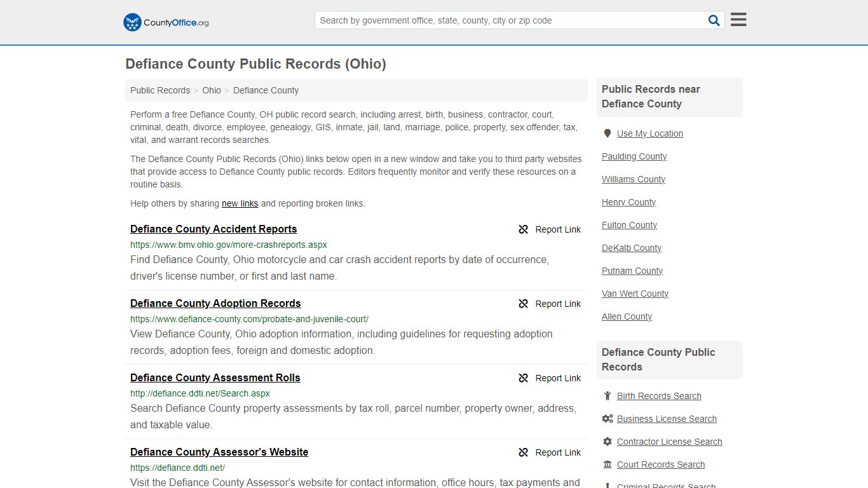The width and height of the screenshot is (868, 488).
Task: Open the CountyOffice.org logo home link
Action: 166,22
